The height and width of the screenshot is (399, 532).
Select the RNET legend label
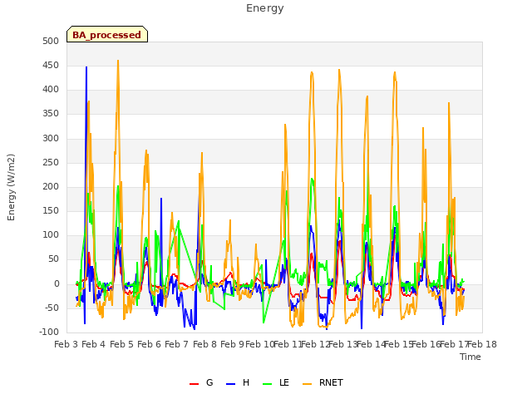[331, 382]
